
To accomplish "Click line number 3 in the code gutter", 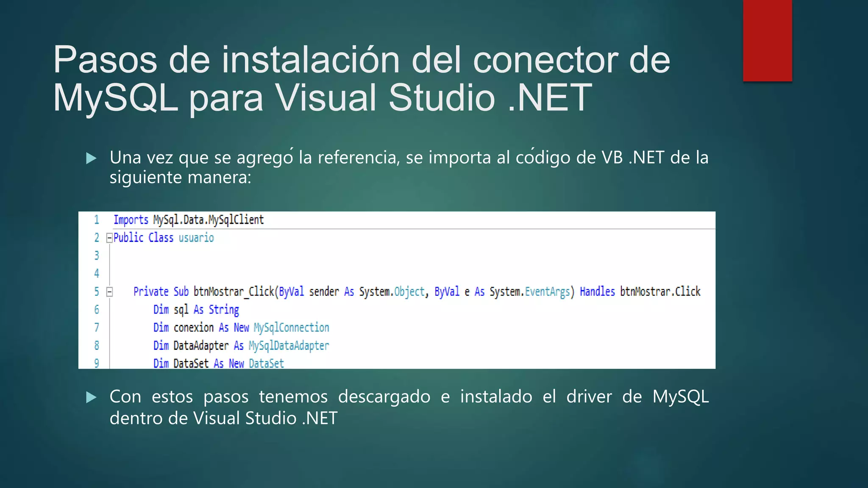I will coord(97,255).
